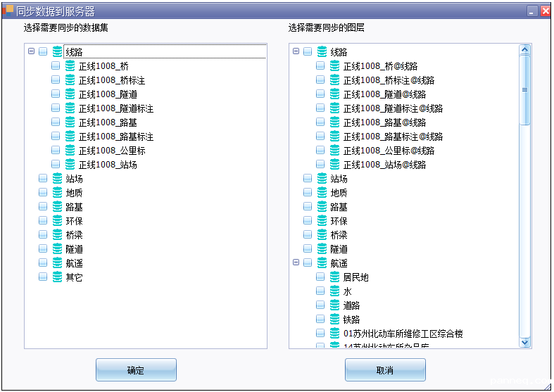Click layer icon next to 正线1008_隧道@线路
This screenshot has height=392, width=554.
point(334,94)
